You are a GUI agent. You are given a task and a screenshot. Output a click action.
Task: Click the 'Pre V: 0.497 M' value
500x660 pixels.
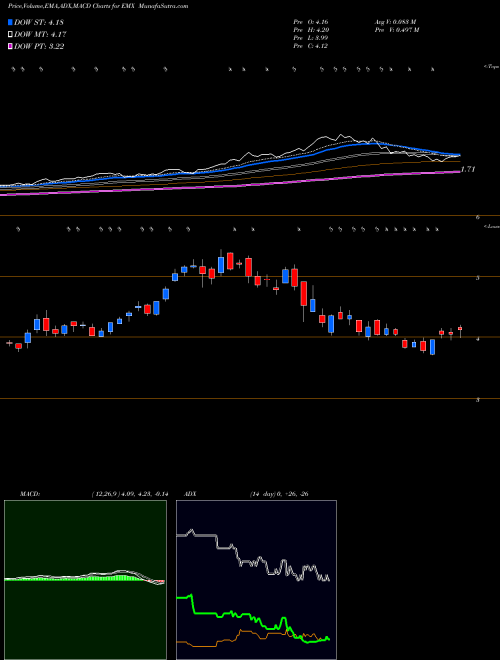click(x=396, y=30)
